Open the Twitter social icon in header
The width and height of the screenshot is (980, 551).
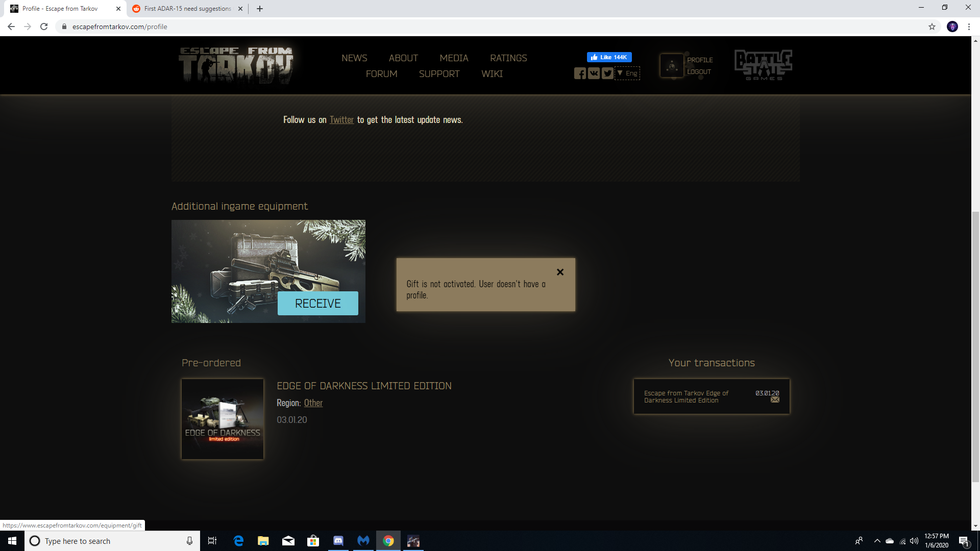pos(607,73)
